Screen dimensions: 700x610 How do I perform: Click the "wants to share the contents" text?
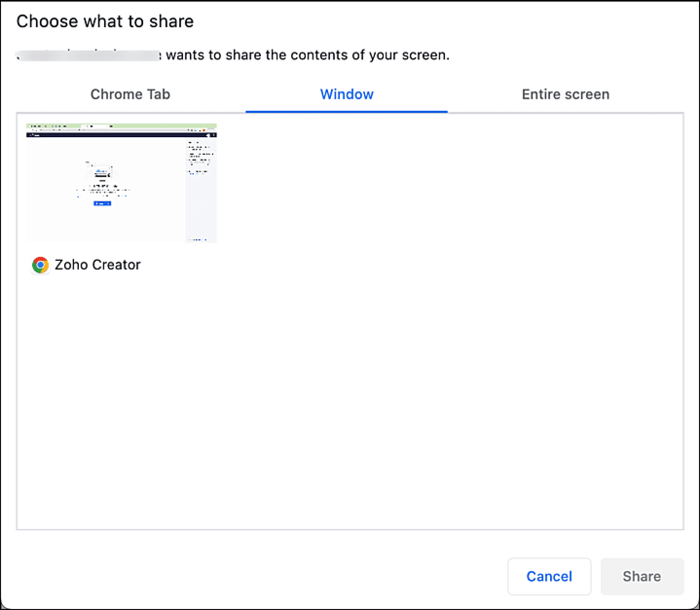pyautogui.click(x=308, y=55)
